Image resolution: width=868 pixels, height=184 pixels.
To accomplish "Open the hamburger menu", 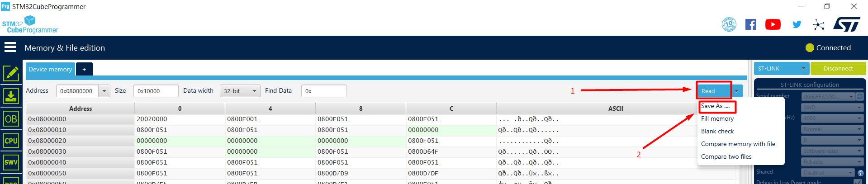I will tap(10, 47).
